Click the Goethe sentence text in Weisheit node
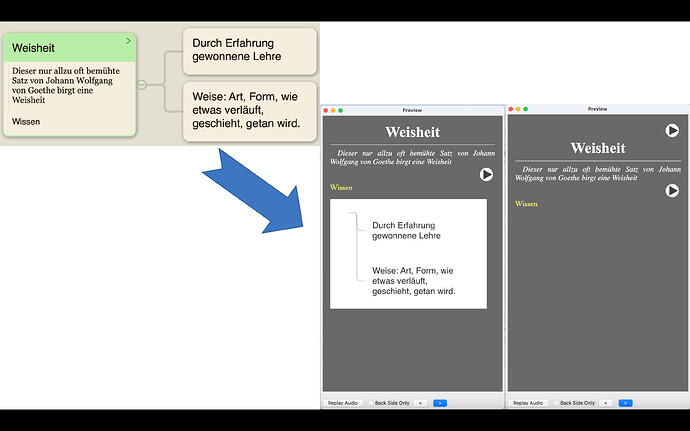Image resolution: width=690 pixels, height=431 pixels. [66, 85]
